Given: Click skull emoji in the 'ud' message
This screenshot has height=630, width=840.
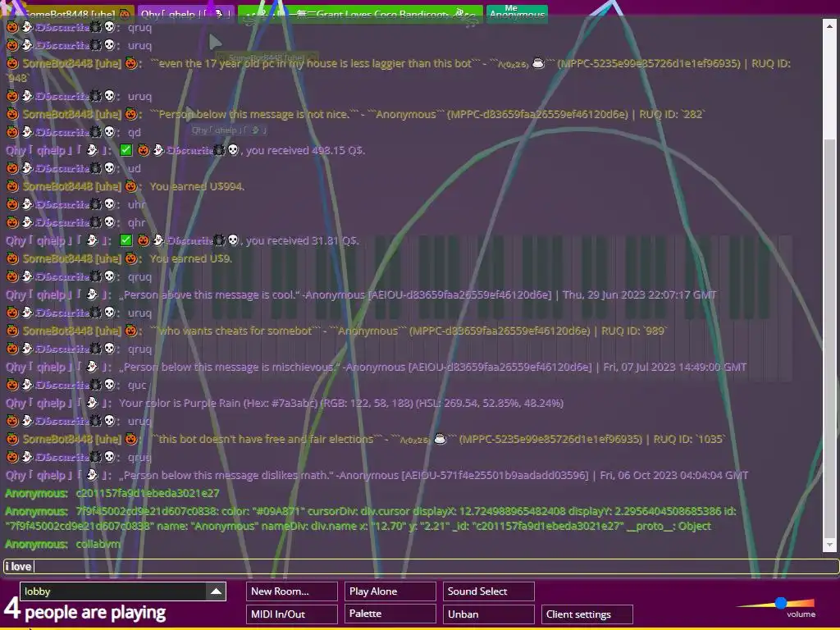Looking at the screenshot, I should pos(109,168).
